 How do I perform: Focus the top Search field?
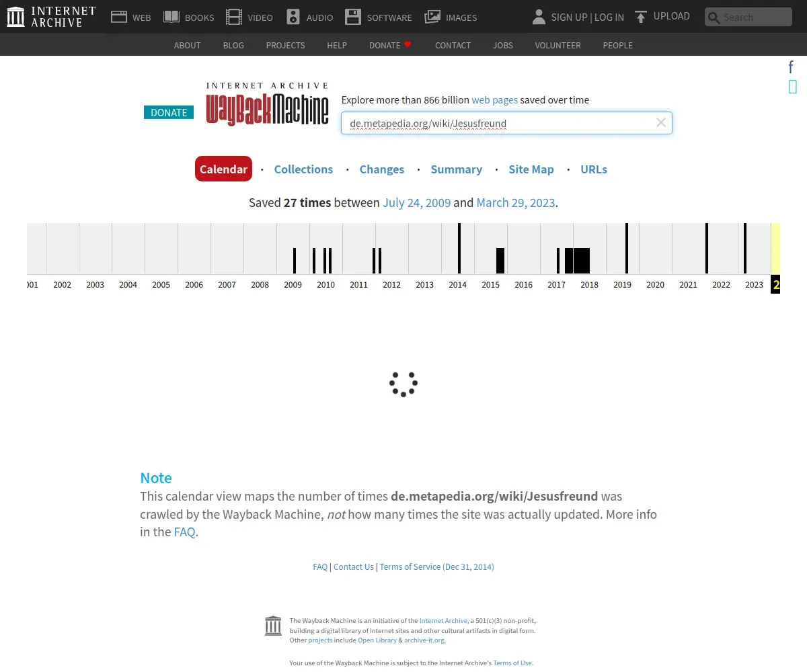[x=748, y=17]
